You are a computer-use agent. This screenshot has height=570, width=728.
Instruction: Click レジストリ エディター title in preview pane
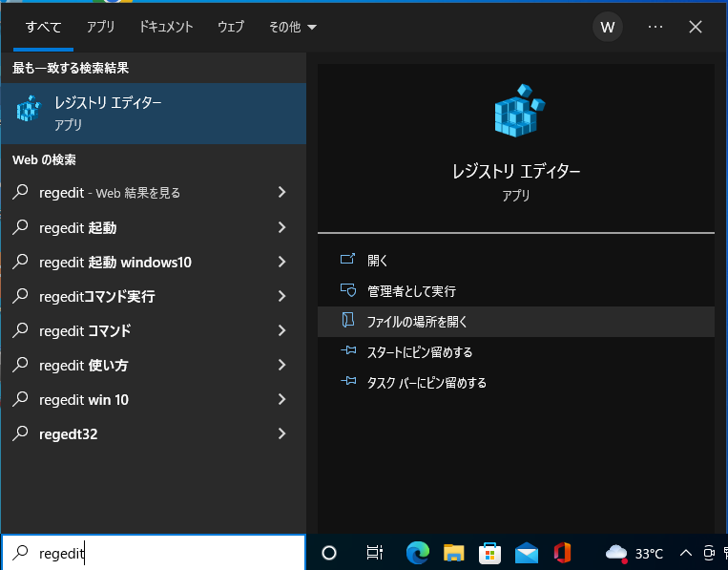tap(516, 172)
